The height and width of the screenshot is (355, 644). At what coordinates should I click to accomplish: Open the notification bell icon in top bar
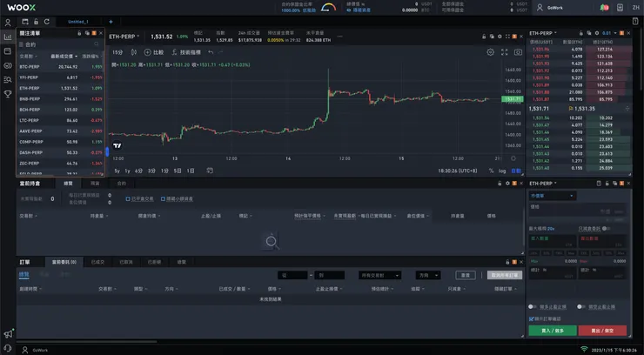click(604, 7)
